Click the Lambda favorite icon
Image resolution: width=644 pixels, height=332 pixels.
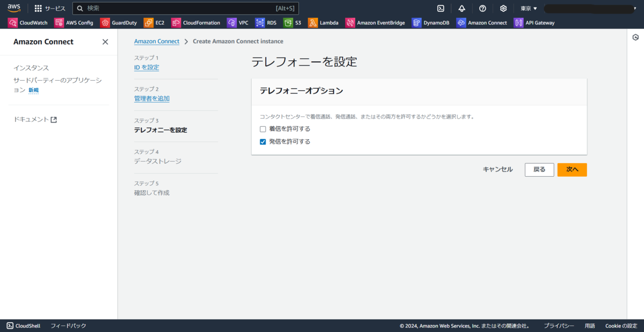[313, 23]
